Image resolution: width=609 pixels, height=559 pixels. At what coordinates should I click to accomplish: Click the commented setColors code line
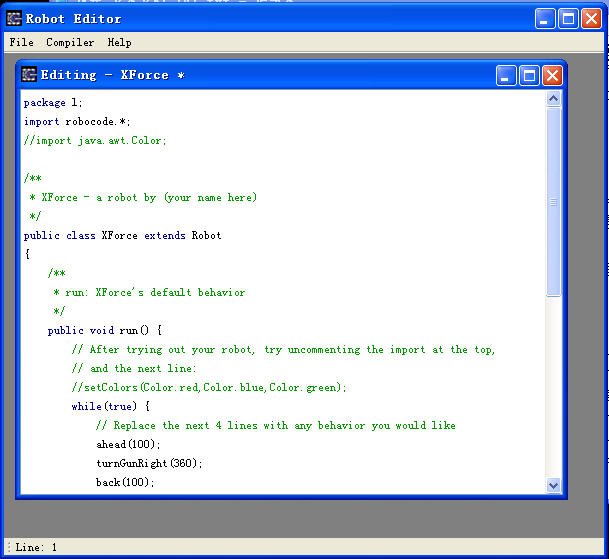click(209, 387)
